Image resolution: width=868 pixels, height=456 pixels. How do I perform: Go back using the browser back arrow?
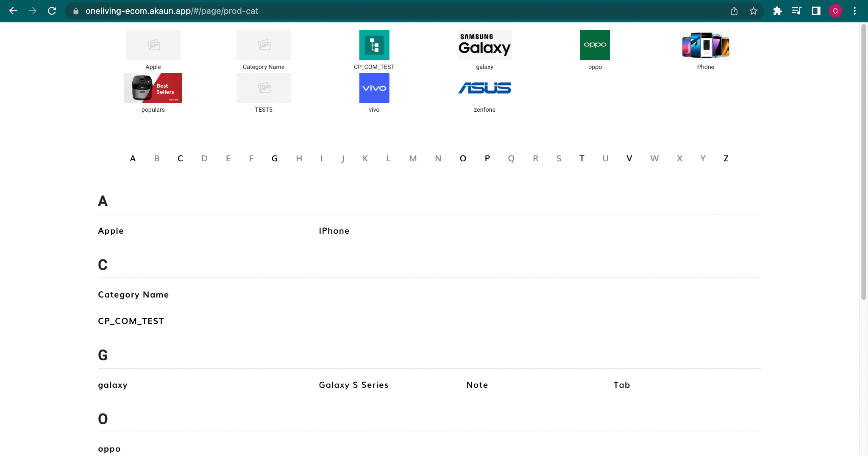[x=13, y=11]
